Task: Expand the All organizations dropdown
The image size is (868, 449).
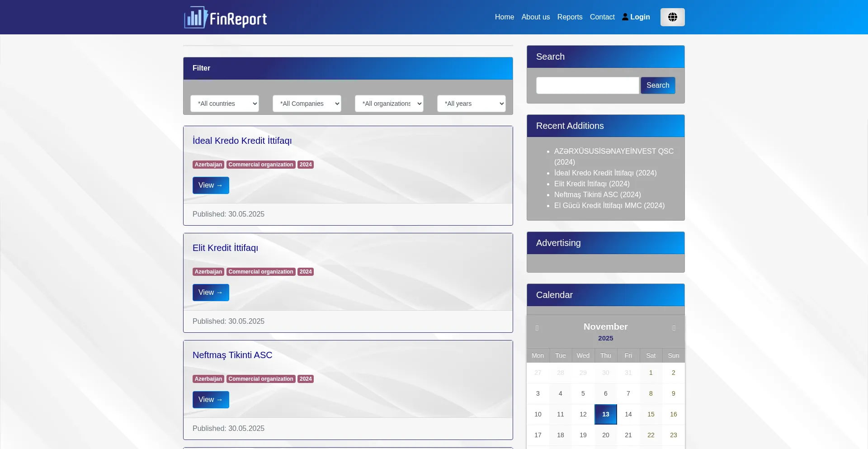Action: pos(389,104)
